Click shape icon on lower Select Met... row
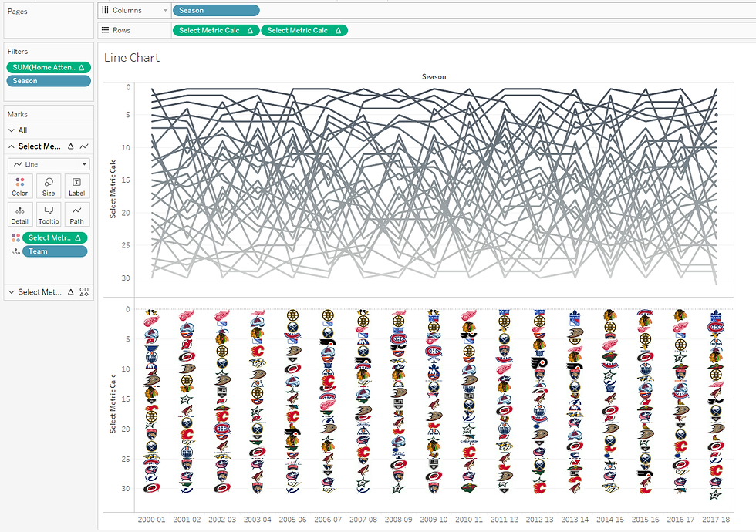This screenshot has width=756, height=532. [x=84, y=292]
